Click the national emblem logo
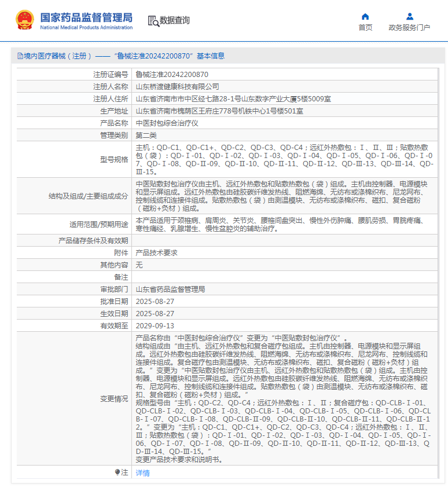448x491 pixels. (x=25, y=20)
